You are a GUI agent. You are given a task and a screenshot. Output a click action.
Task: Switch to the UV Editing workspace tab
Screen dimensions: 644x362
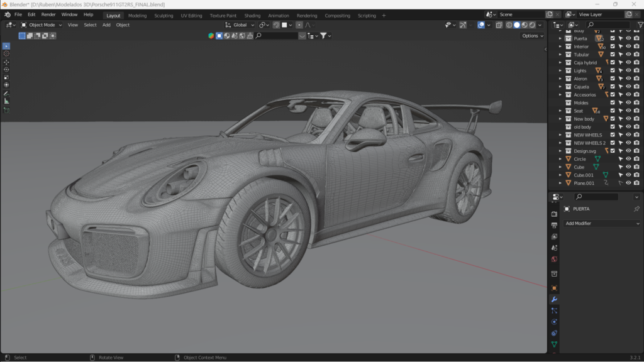pos(191,16)
